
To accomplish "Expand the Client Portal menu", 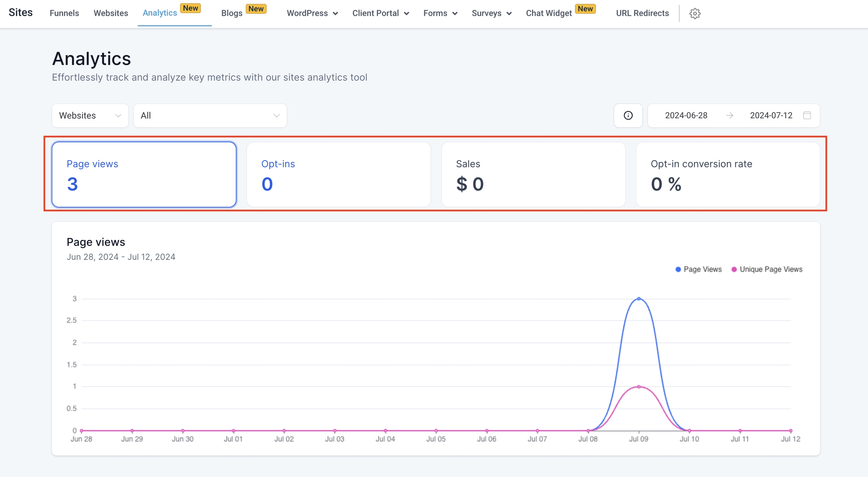I will pyautogui.click(x=381, y=13).
